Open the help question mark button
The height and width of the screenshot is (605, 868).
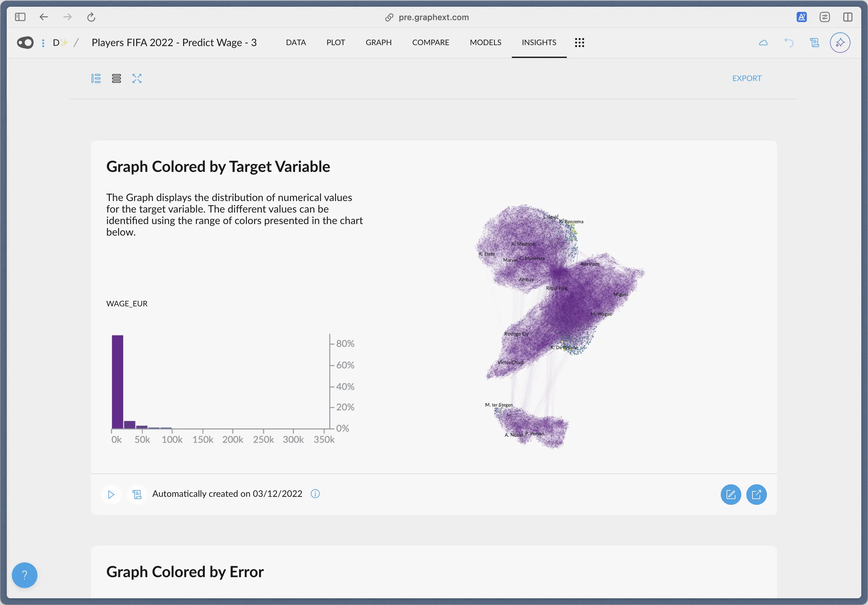(x=25, y=575)
